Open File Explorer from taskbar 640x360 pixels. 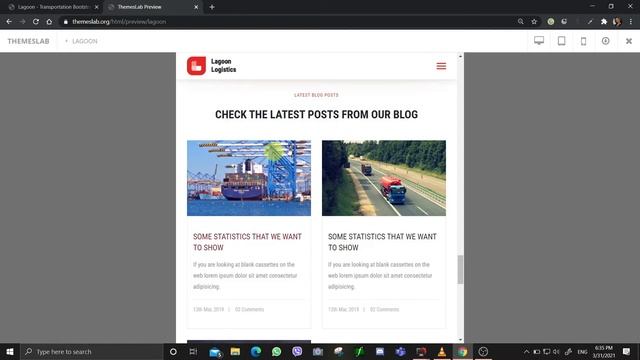click(235, 351)
